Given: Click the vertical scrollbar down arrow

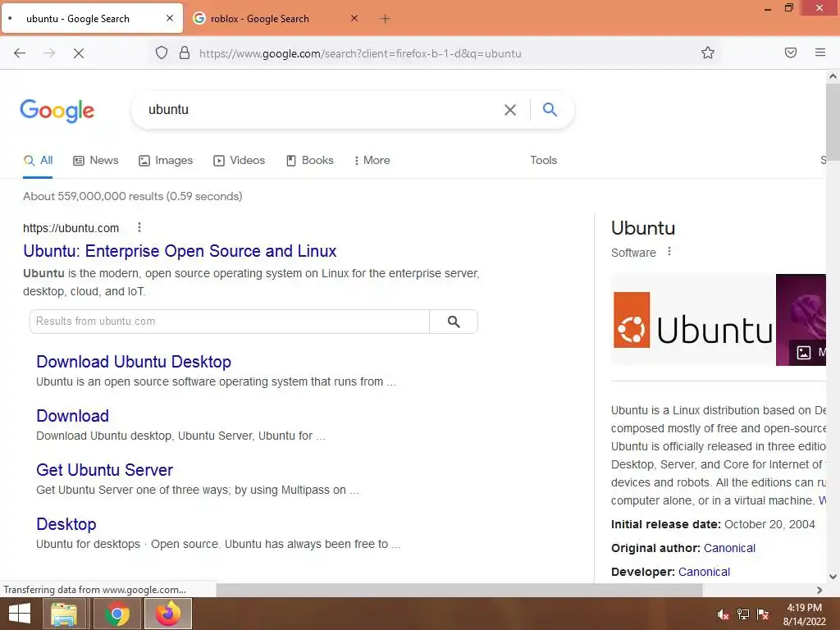Looking at the screenshot, I should click(x=833, y=577).
